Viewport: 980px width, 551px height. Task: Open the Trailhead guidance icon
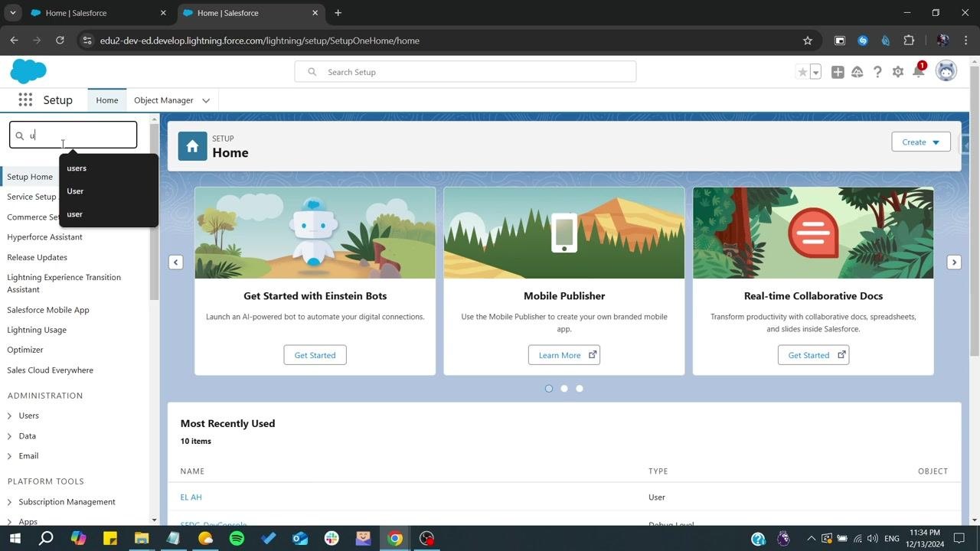point(857,72)
